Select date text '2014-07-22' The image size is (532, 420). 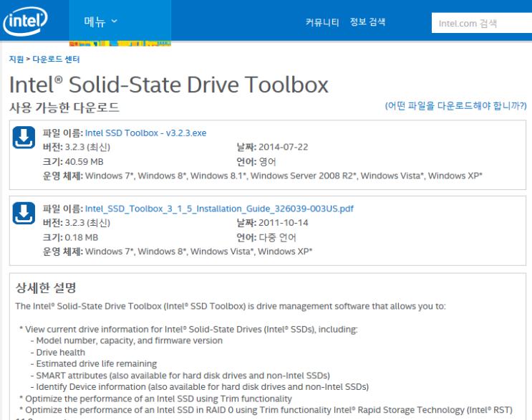[284, 147]
